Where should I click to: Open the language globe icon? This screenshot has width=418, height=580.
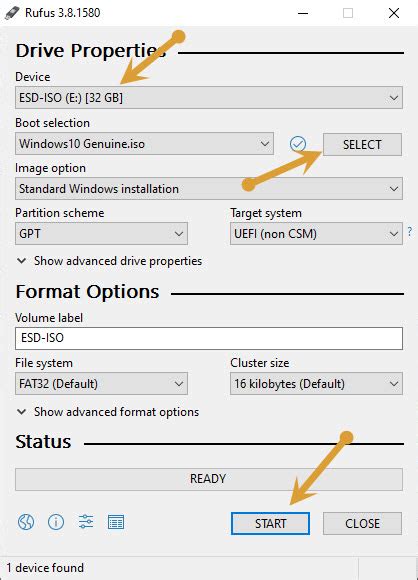26,522
